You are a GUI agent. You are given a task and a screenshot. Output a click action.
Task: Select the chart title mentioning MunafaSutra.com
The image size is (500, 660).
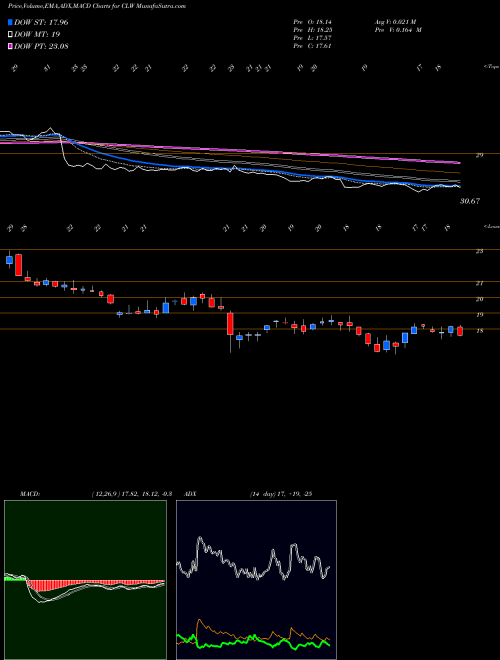pos(97,6)
